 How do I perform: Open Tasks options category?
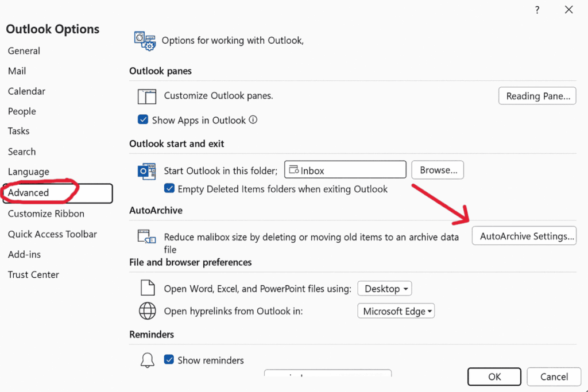[18, 131]
